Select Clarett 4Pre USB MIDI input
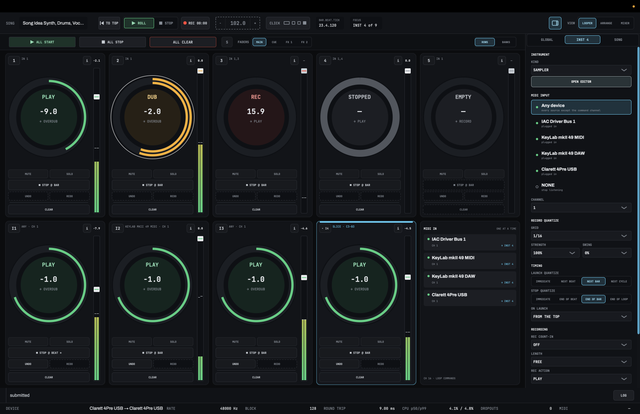 (x=581, y=171)
